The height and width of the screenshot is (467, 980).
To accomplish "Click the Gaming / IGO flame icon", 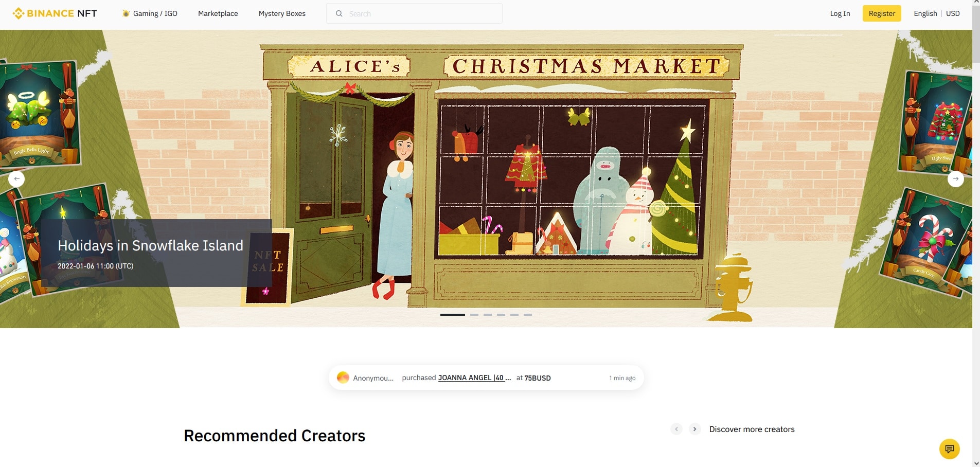I will coord(126,13).
